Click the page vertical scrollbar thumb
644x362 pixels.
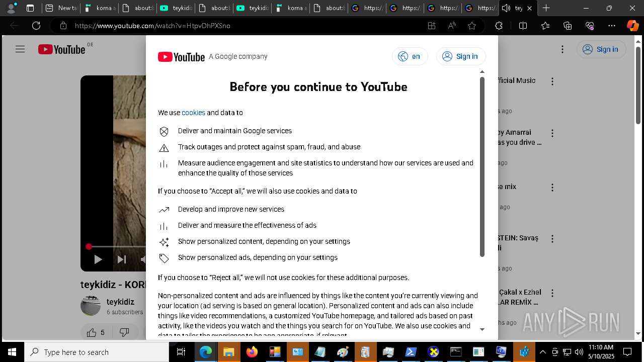click(638, 85)
